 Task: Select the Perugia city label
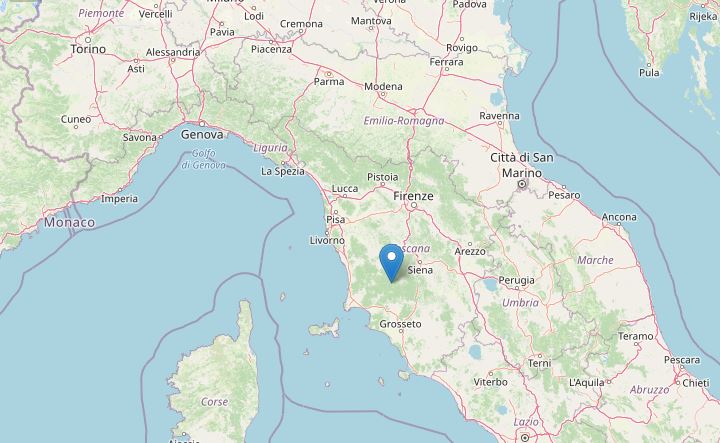516,280
